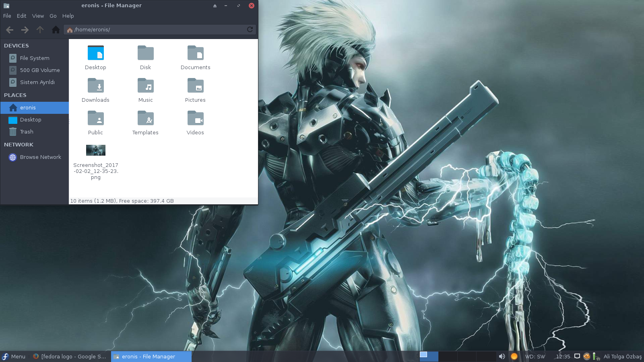Go forward using the forward arrow
The height and width of the screenshot is (362, 644).
click(x=25, y=30)
